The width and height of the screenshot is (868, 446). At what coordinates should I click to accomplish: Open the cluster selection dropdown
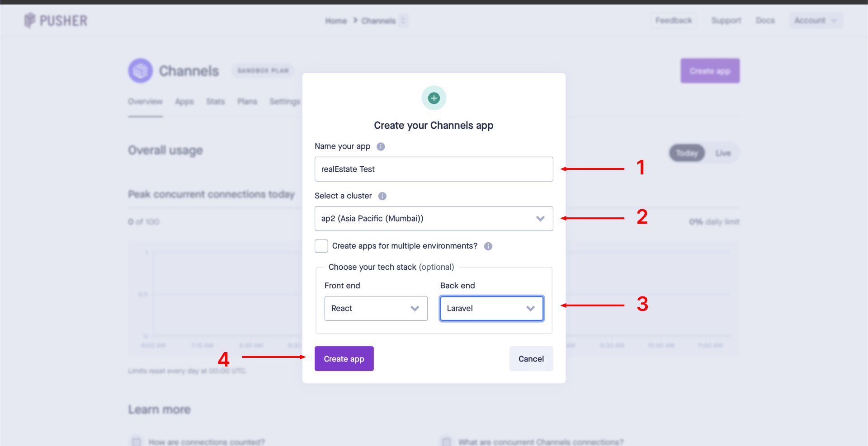click(434, 219)
